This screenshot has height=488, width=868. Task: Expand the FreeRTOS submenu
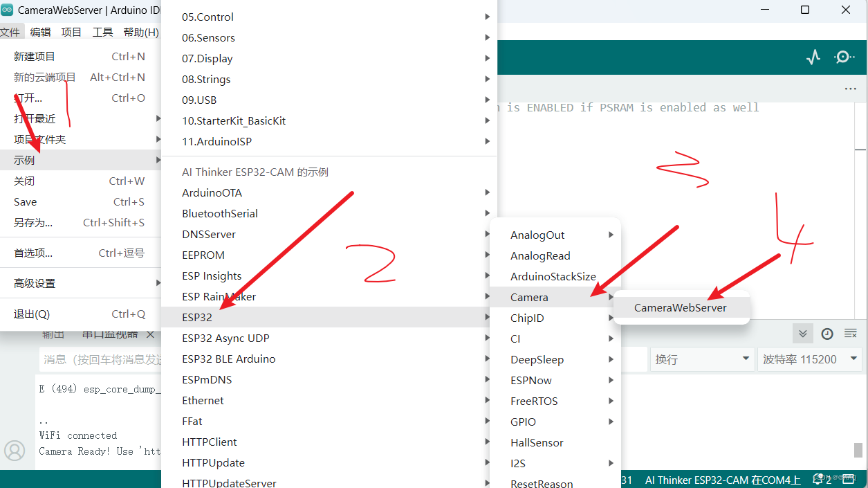[x=555, y=401]
